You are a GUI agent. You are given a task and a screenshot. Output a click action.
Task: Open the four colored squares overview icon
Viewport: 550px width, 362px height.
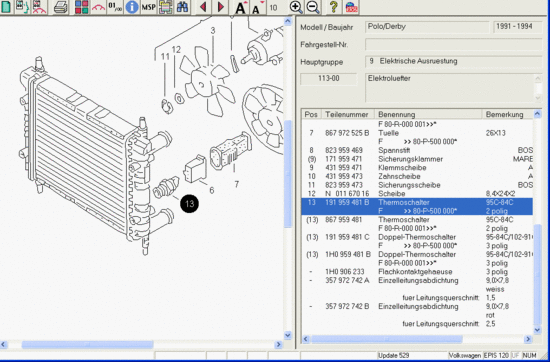point(81,7)
